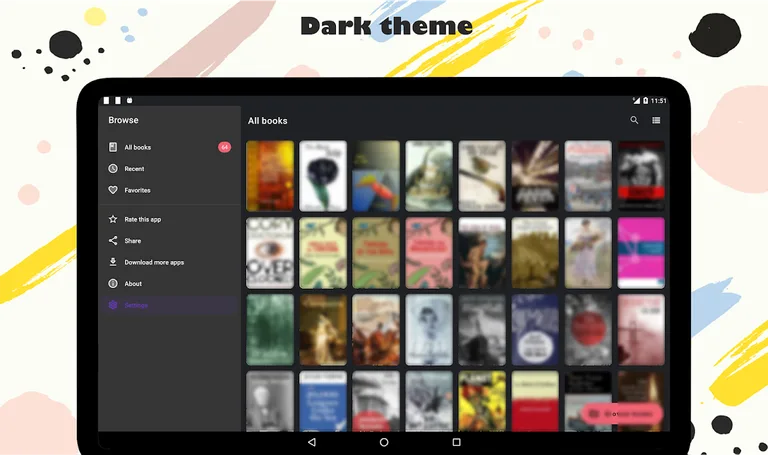Click the Share icon in the sidebar
This screenshot has height=455, width=768.
[113, 240]
